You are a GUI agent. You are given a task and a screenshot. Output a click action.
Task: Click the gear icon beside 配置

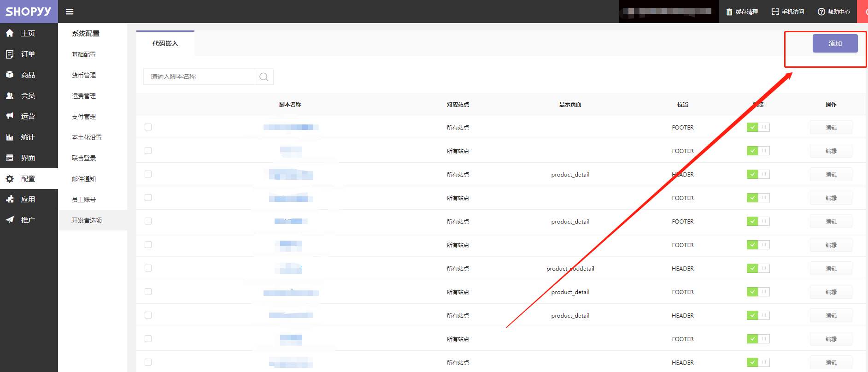tap(10, 178)
